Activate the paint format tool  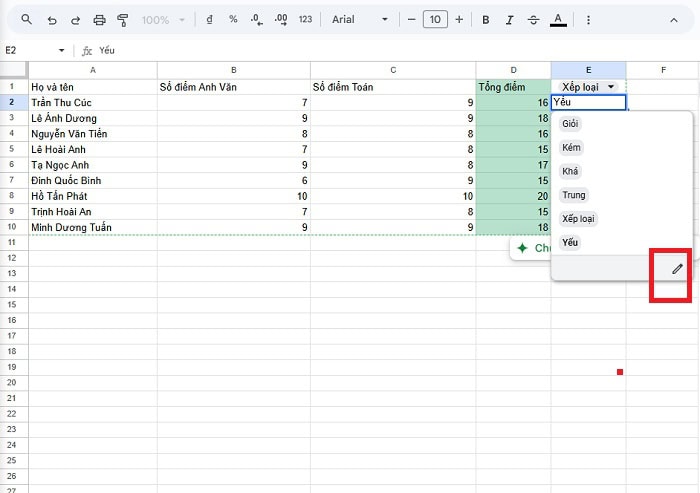122,19
